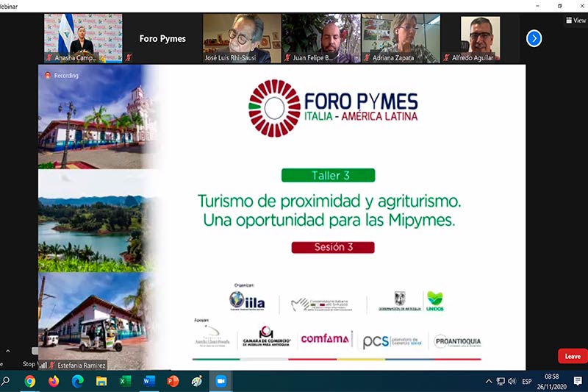Click Camara de Comercio de Medellin logo
The width and height of the screenshot is (588, 392).
(x=266, y=337)
